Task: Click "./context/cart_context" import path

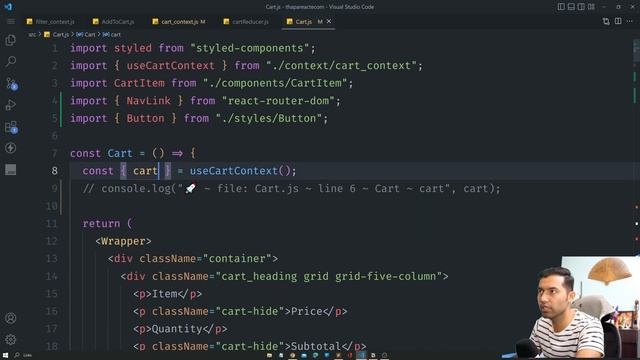Action: [341, 66]
